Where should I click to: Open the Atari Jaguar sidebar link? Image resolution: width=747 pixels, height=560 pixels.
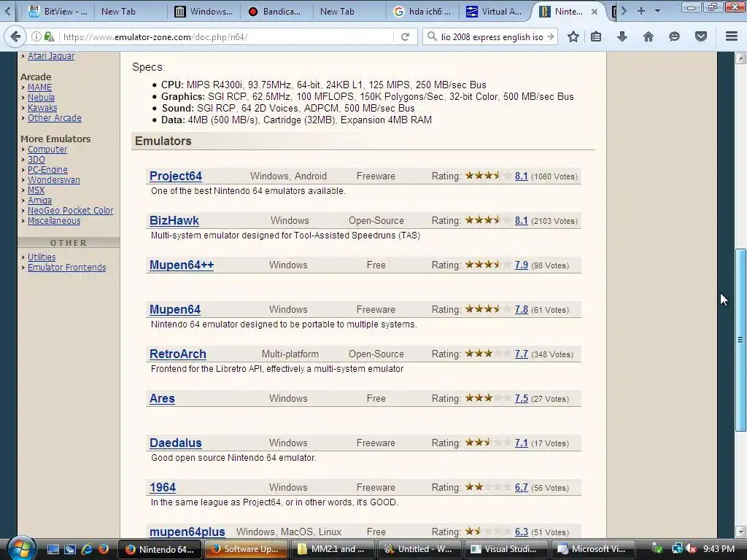pos(51,55)
